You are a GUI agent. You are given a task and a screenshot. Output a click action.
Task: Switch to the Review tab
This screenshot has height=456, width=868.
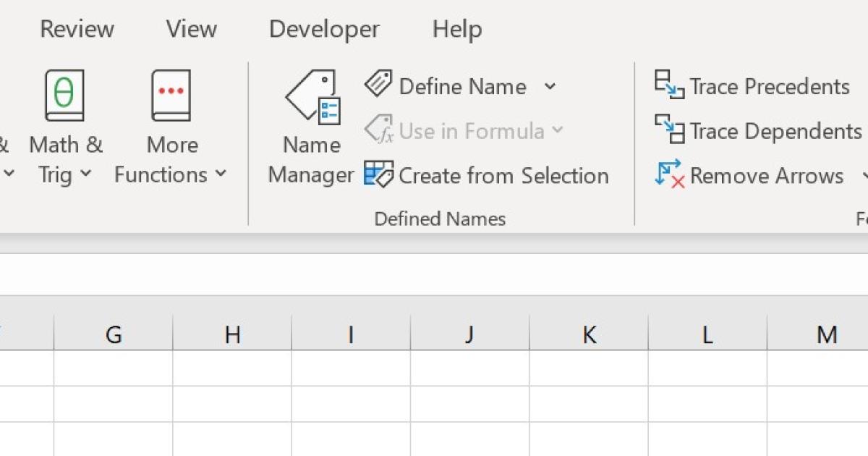(77, 29)
